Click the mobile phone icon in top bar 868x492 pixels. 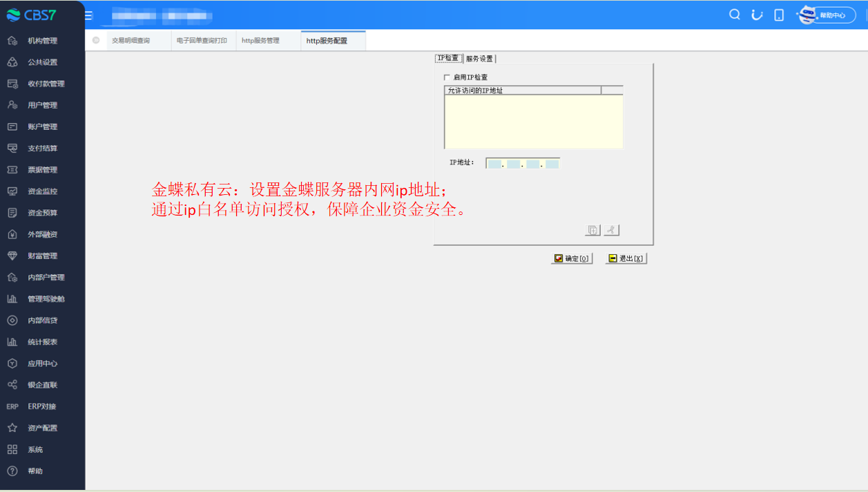point(779,15)
